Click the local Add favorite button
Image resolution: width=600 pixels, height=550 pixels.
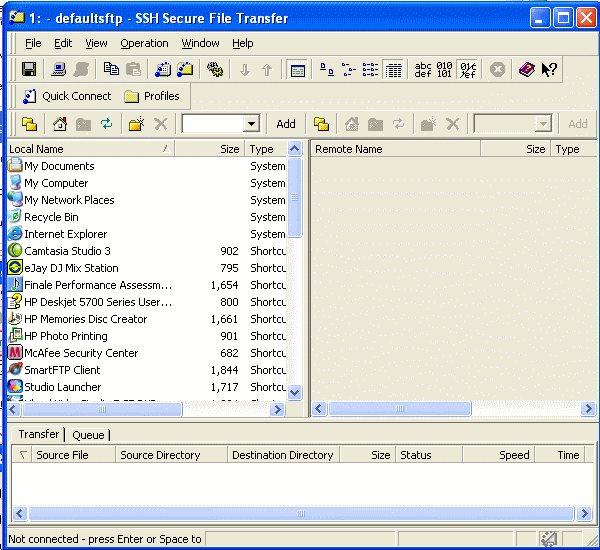[x=286, y=124]
